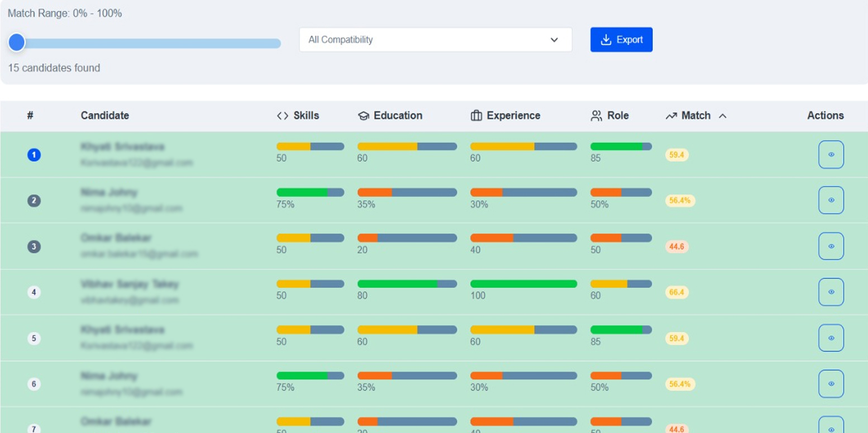Click the 44.6 match badge in row 3
Screen dimensions: 868x433
(676, 246)
